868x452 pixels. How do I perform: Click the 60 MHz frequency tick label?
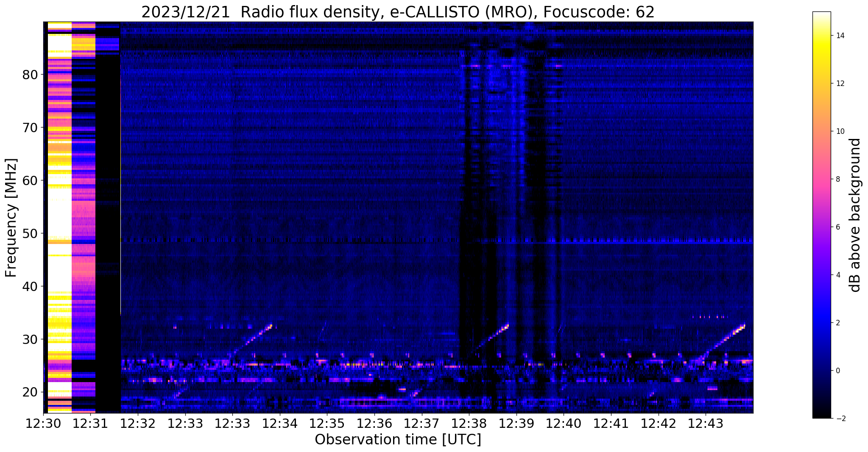30,180
